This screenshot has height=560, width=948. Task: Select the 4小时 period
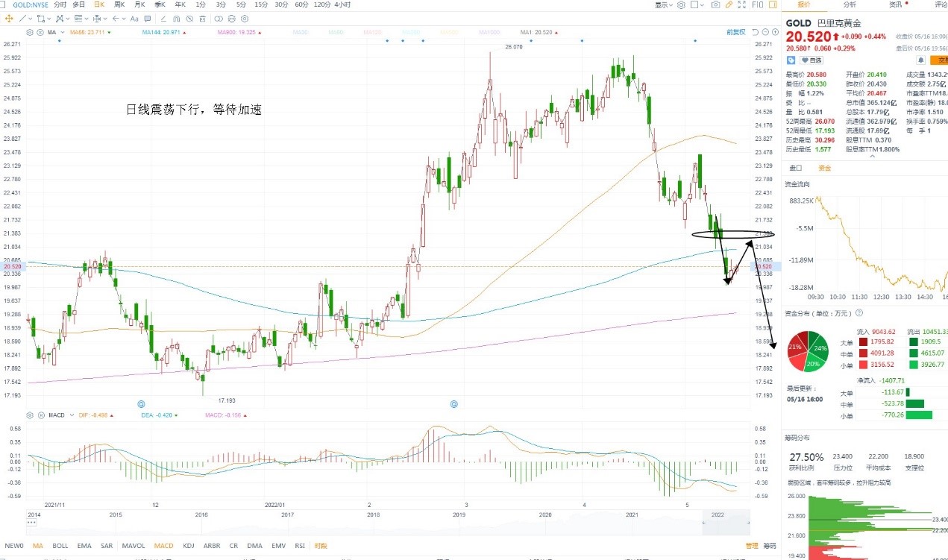pos(343,4)
